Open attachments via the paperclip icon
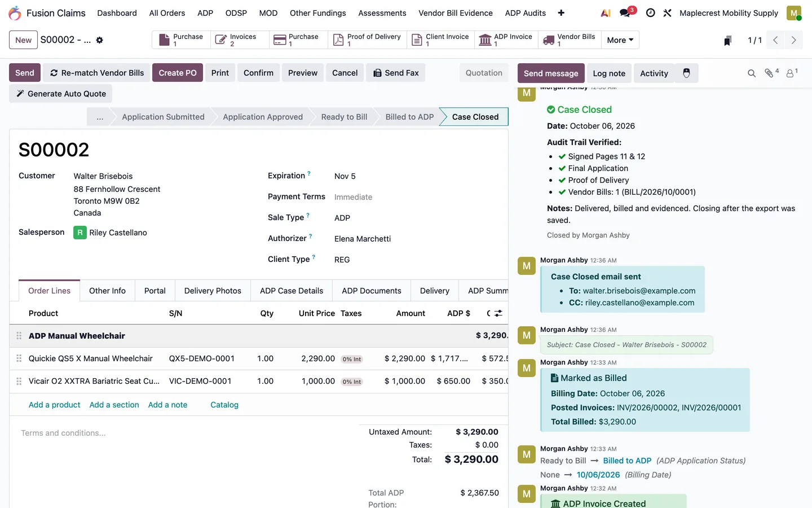 click(771, 73)
